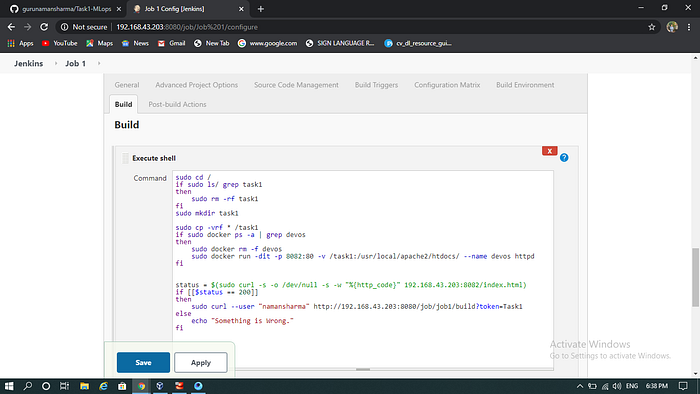
Task: Open File Explorer from the taskbar
Action: [84, 386]
